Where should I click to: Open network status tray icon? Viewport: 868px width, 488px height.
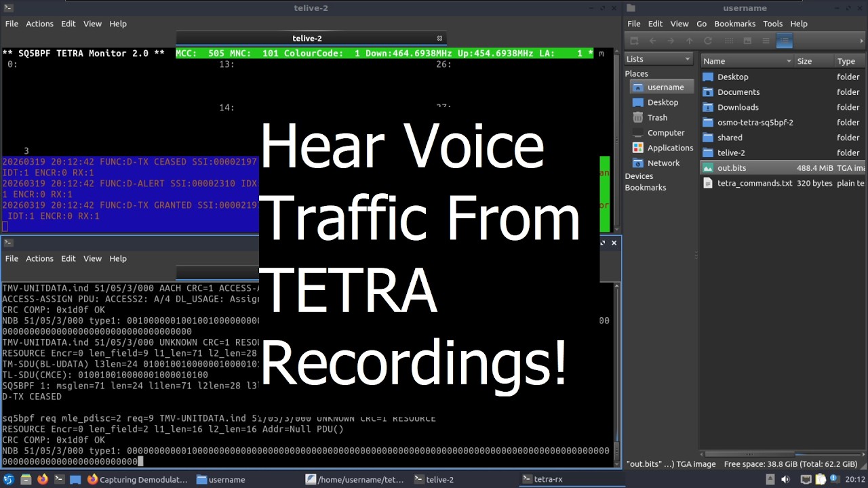805,479
